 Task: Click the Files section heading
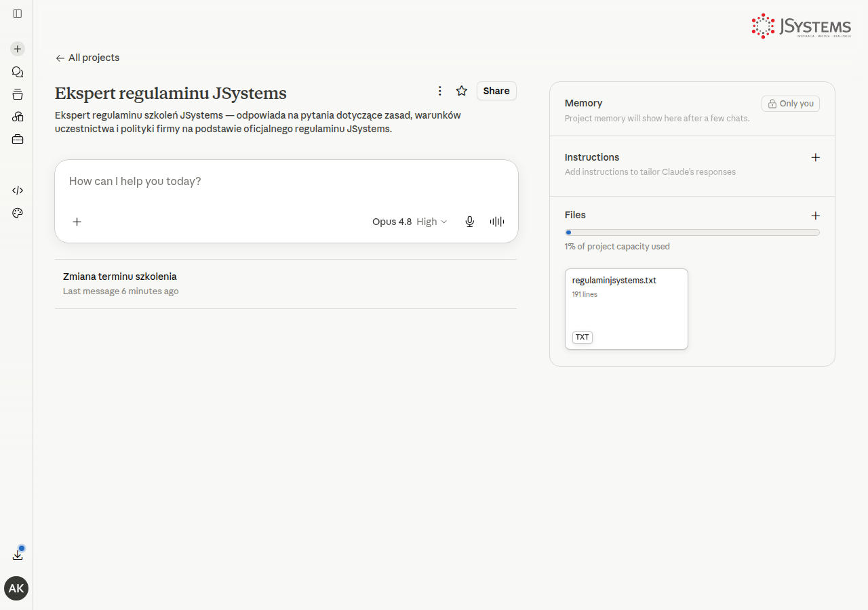pyautogui.click(x=575, y=215)
